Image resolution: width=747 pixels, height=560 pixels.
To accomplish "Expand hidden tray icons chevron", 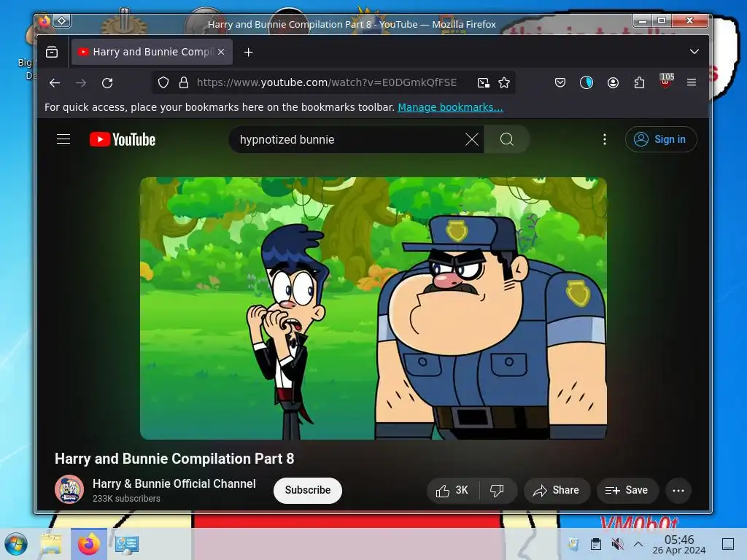I will [x=638, y=544].
